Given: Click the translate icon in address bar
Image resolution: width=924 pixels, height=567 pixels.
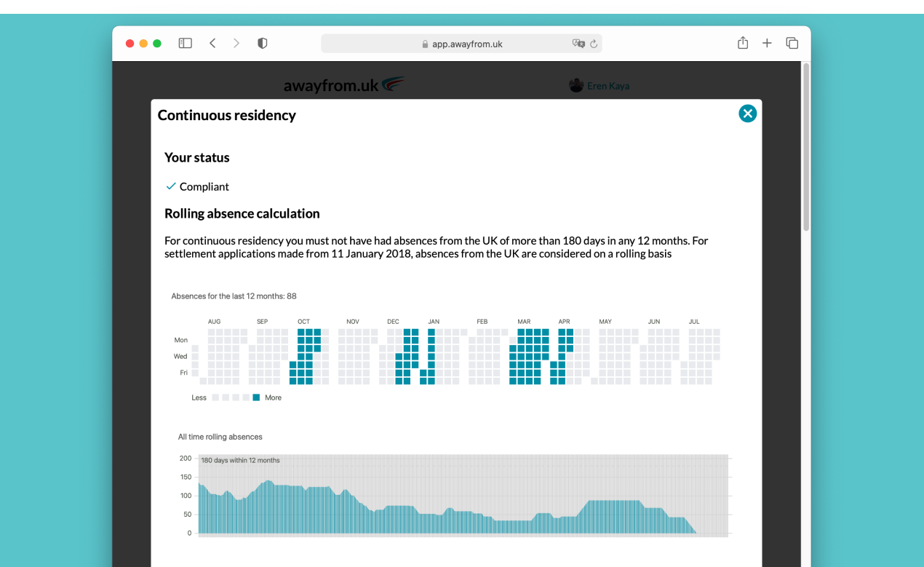Looking at the screenshot, I should [578, 44].
